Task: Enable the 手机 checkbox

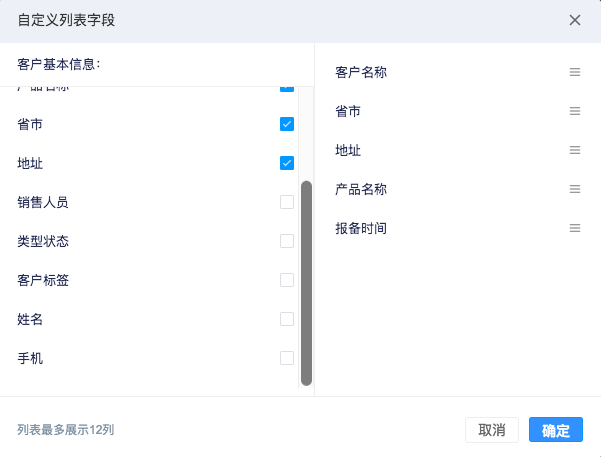Action: (x=287, y=358)
